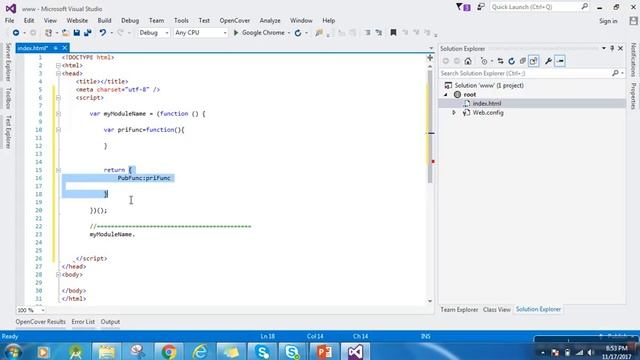Collapse the script block at line 6

pyautogui.click(x=58, y=98)
